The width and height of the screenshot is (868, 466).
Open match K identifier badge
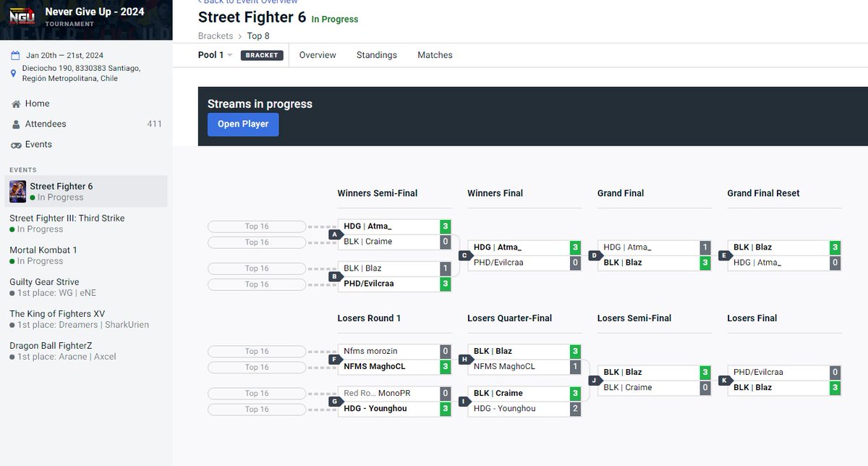(726, 381)
